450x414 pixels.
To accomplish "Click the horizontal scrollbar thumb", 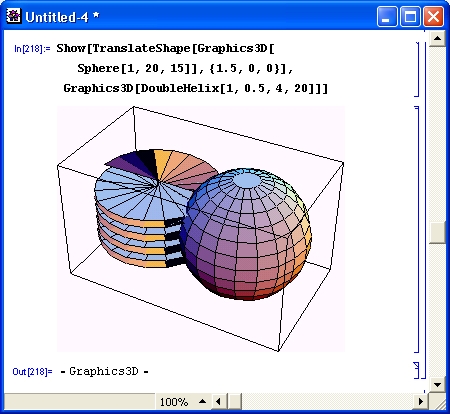I will 235,401.
